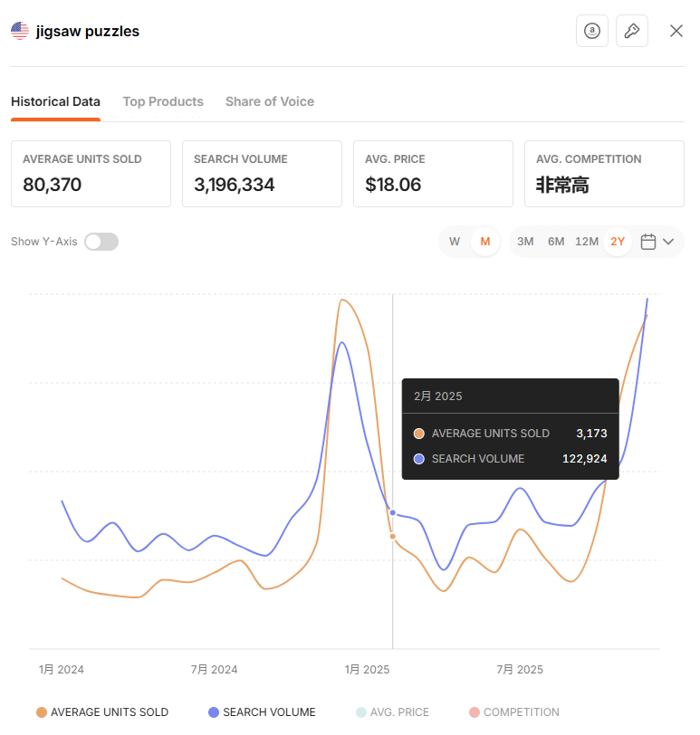Enable Competition legend series
The height and width of the screenshot is (735, 700).
tap(513, 712)
